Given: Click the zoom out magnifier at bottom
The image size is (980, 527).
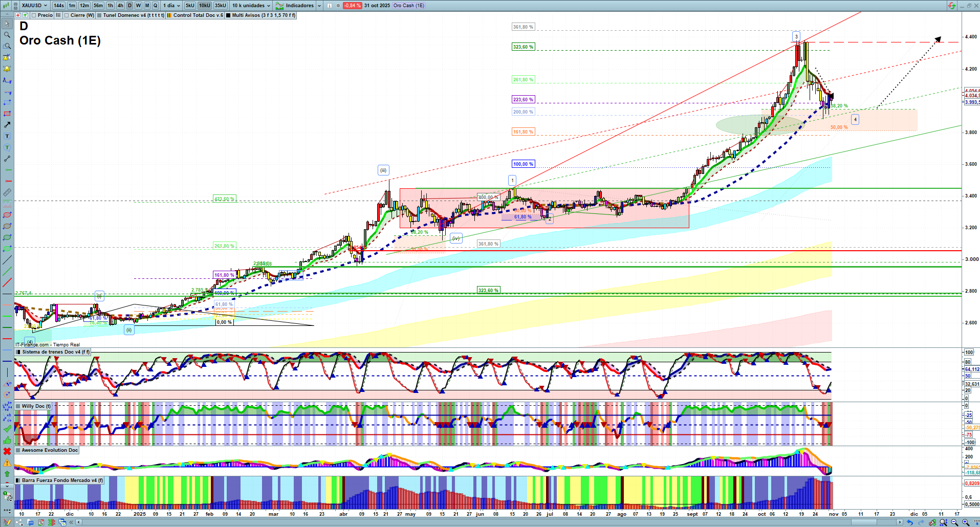Looking at the screenshot, I should coord(954,522).
